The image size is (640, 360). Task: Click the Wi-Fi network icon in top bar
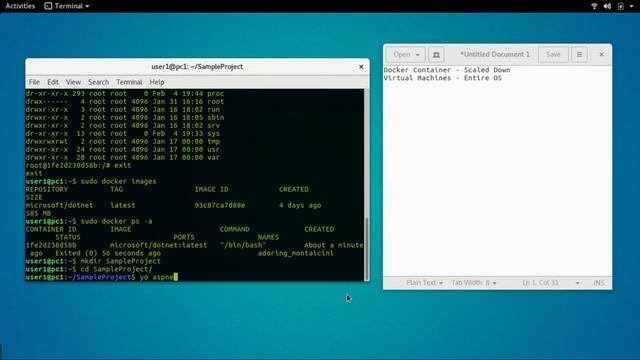coord(594,6)
